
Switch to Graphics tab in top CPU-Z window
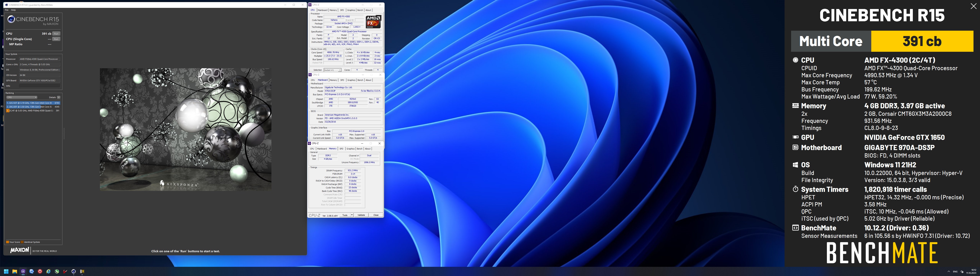[351, 10]
